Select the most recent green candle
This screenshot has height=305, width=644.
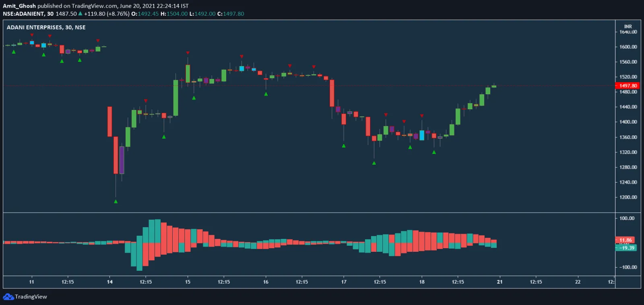pos(494,86)
